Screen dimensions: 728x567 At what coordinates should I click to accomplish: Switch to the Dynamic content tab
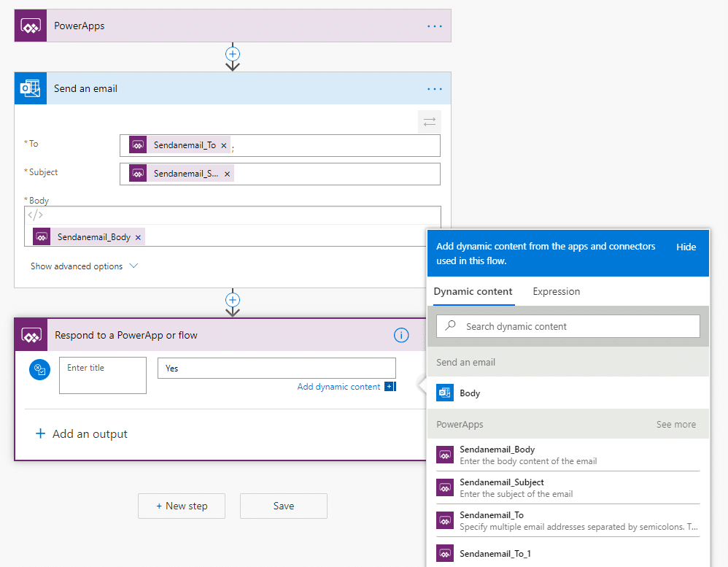click(x=473, y=292)
